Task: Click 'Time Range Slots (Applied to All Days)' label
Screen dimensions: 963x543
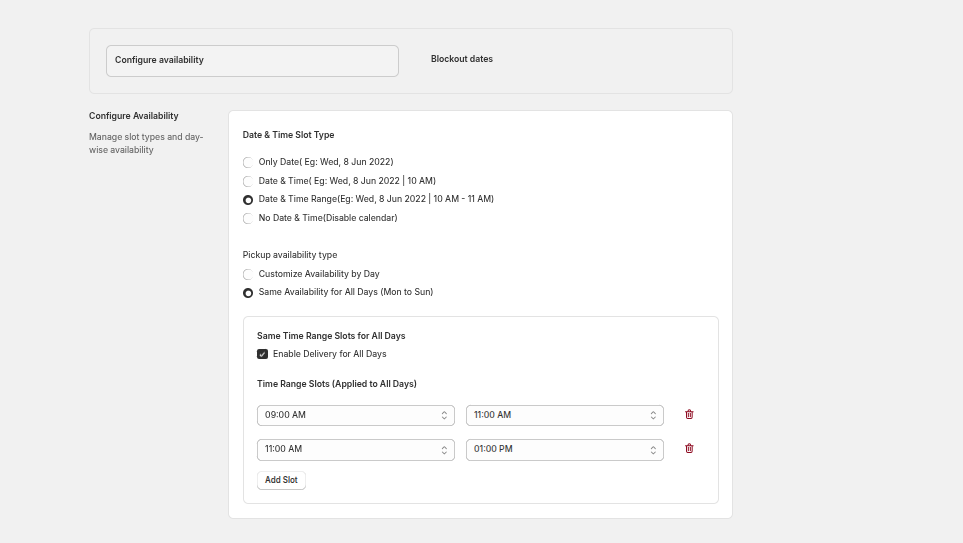Action: pos(337,383)
